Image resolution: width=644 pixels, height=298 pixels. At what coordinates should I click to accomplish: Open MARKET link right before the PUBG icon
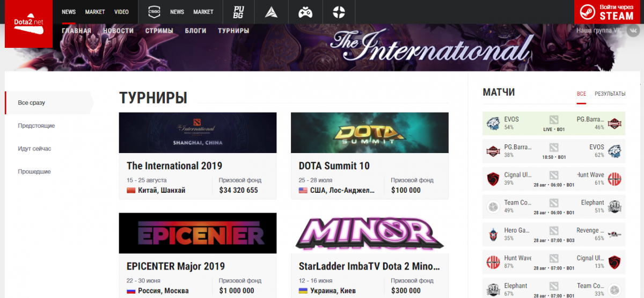pos(203,12)
